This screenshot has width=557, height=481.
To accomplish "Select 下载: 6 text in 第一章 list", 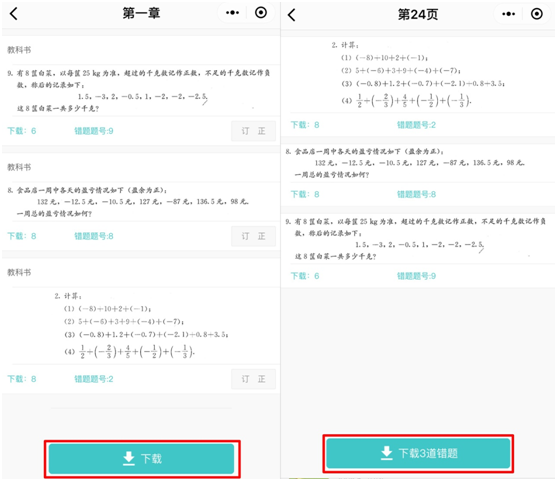I will click(22, 131).
